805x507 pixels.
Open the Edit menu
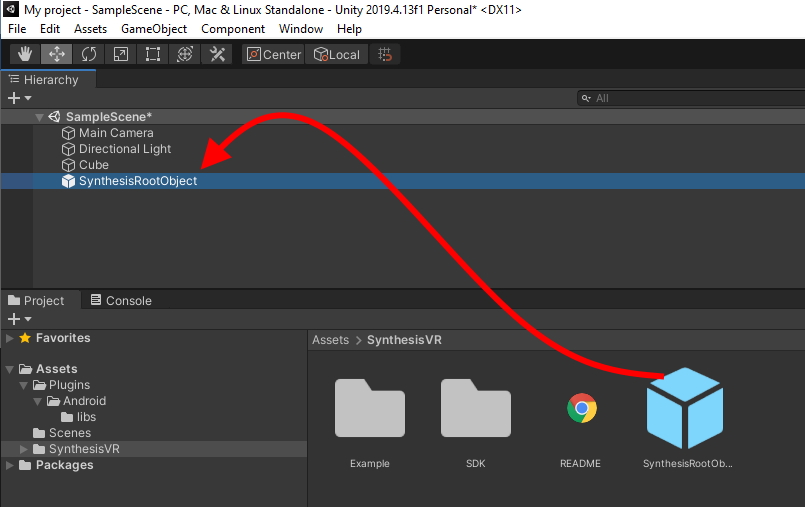(x=50, y=29)
